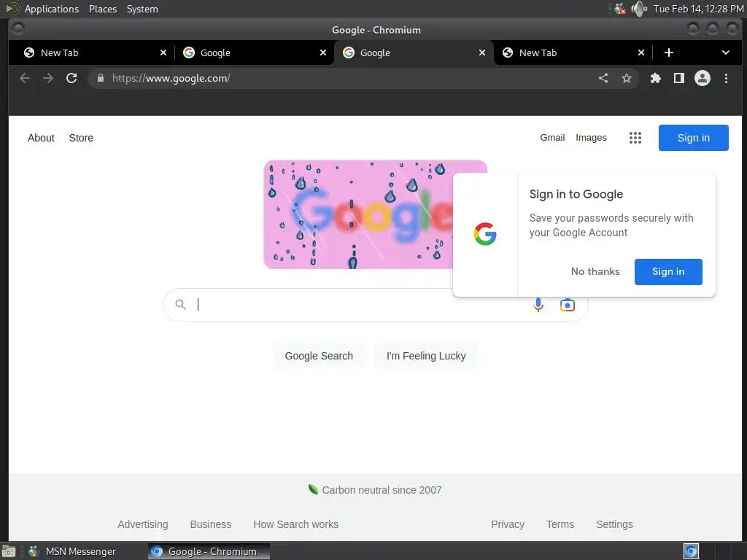Open the Google apps grid
The width and height of the screenshot is (747, 560).
click(635, 138)
